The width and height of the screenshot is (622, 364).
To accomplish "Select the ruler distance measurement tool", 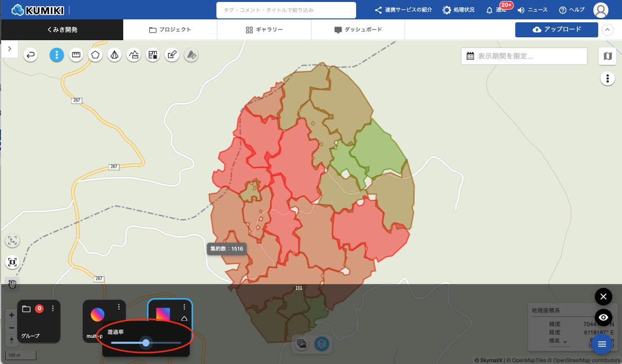I will coord(76,55).
